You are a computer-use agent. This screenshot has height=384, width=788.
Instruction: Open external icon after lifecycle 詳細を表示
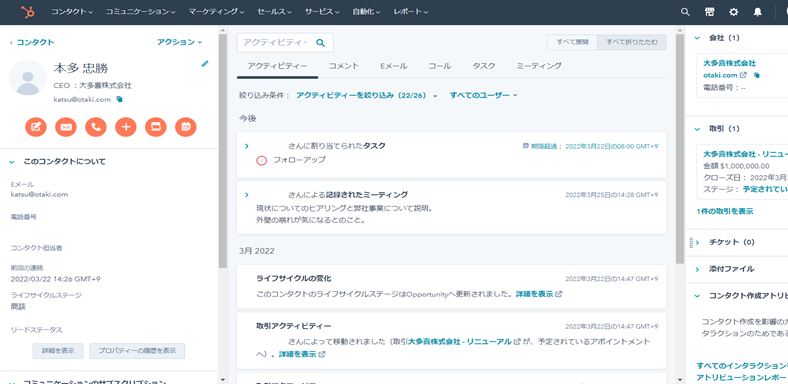coord(559,294)
